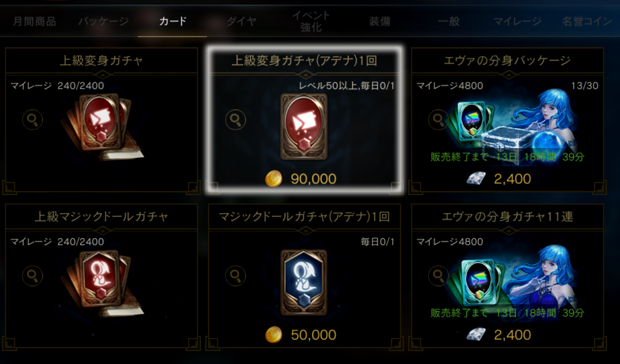This screenshot has width=620, height=364.
Task: Open the マイレージ tab
Action: tap(517, 21)
